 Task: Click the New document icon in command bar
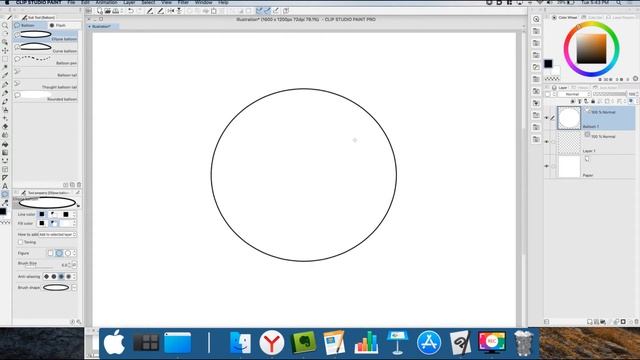click(100, 11)
